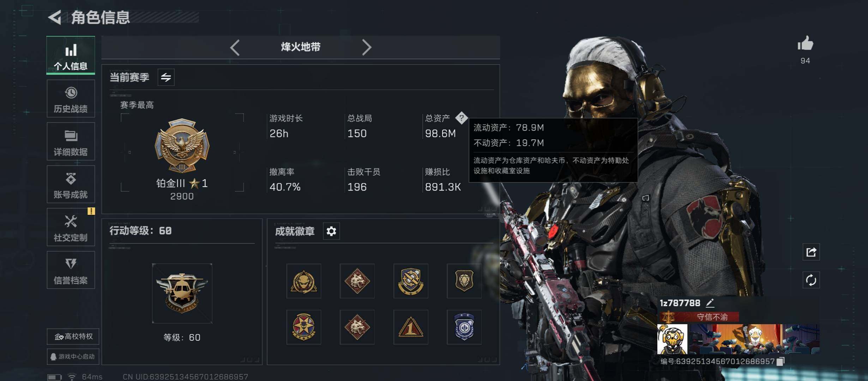Click the player avatar thumbnail
Screen dimensions: 868x381
[672, 339]
